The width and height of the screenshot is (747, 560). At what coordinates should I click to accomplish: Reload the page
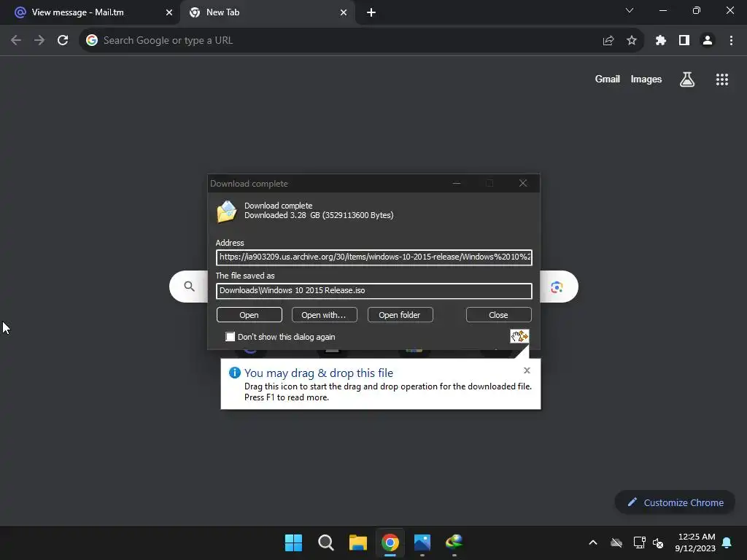coord(63,41)
